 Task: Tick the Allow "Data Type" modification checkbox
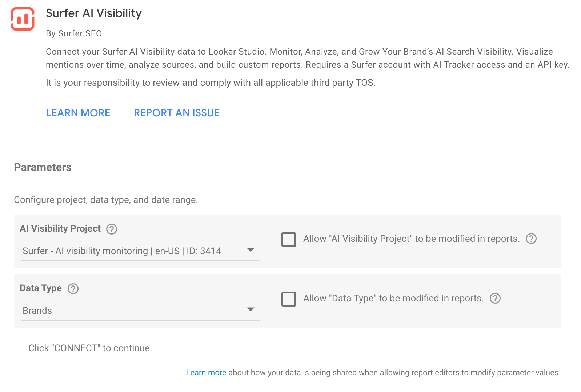tap(289, 299)
